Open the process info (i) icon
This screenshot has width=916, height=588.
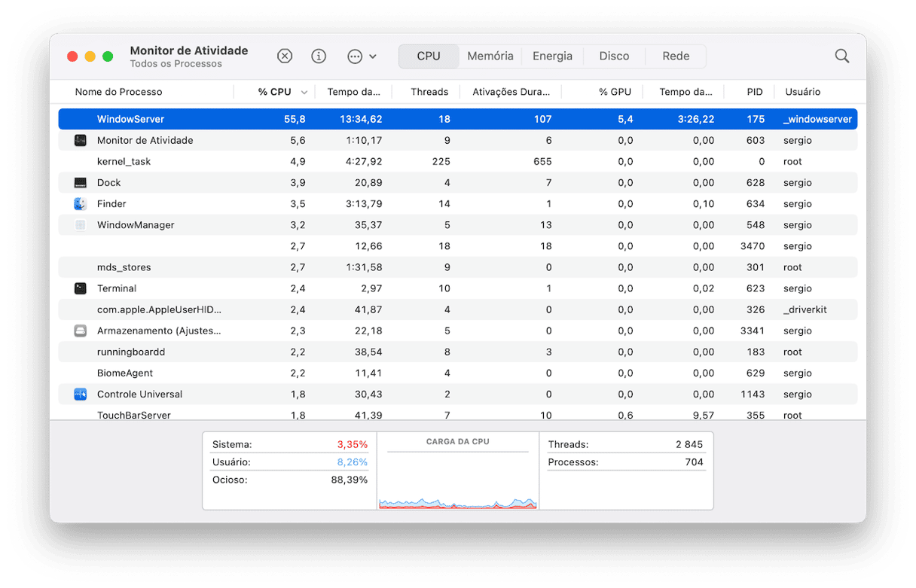point(319,56)
